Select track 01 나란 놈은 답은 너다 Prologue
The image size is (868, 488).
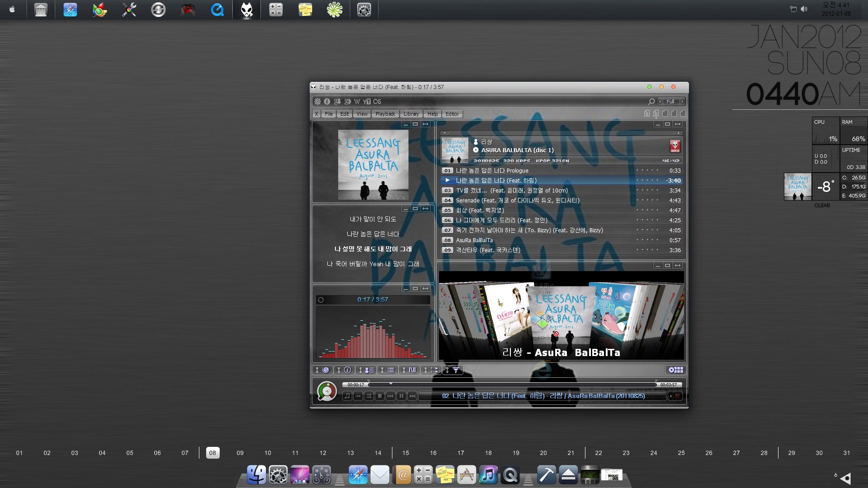point(561,170)
